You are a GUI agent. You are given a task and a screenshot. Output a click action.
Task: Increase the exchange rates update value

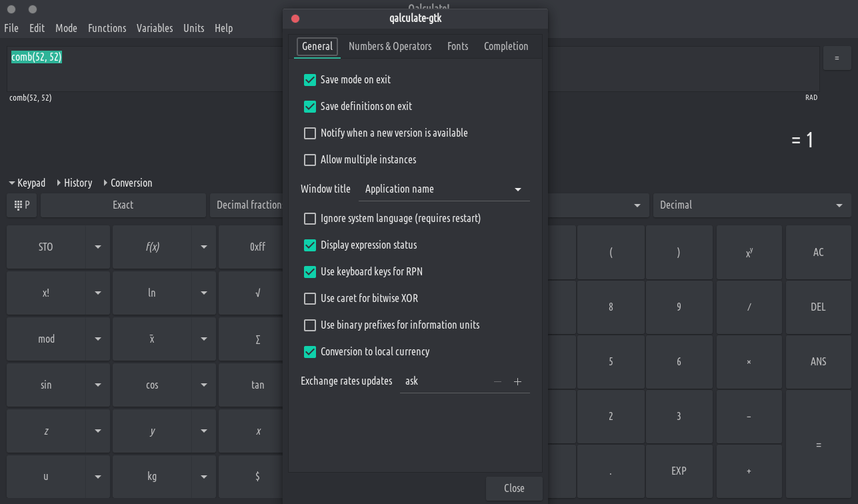tap(517, 382)
